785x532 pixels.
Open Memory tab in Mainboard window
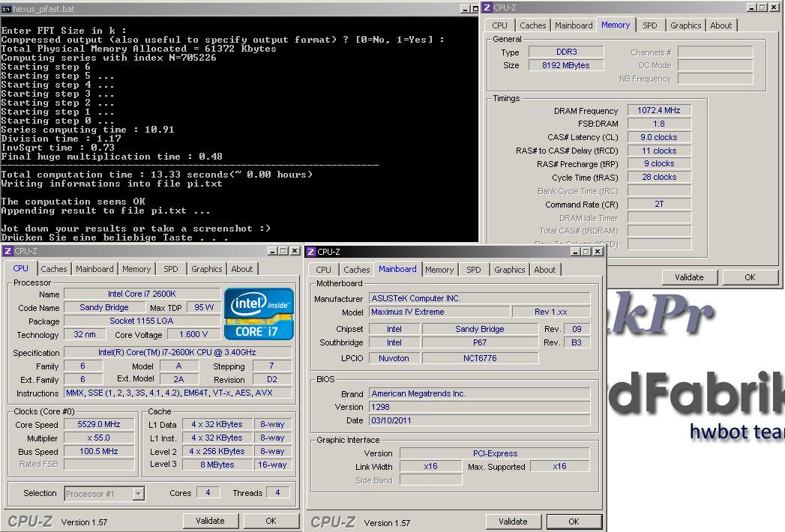click(439, 269)
